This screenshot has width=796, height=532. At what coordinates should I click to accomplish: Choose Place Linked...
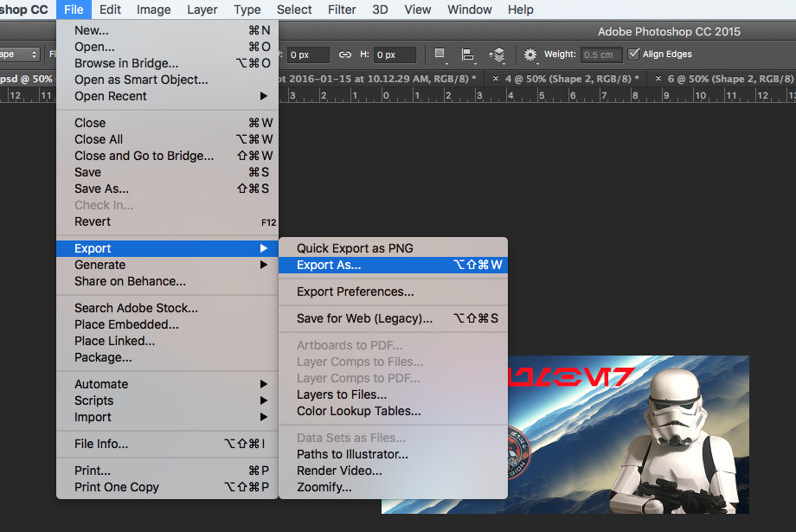point(168,341)
